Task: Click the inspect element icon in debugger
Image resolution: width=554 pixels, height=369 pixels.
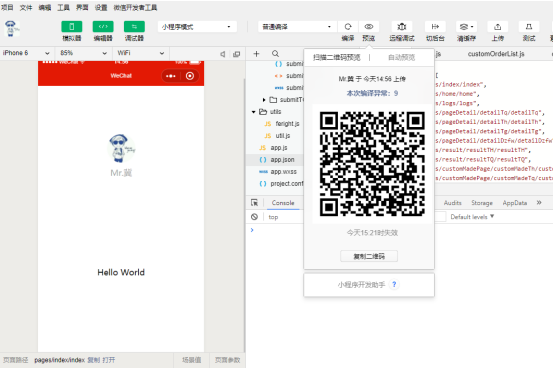Action: point(254,203)
